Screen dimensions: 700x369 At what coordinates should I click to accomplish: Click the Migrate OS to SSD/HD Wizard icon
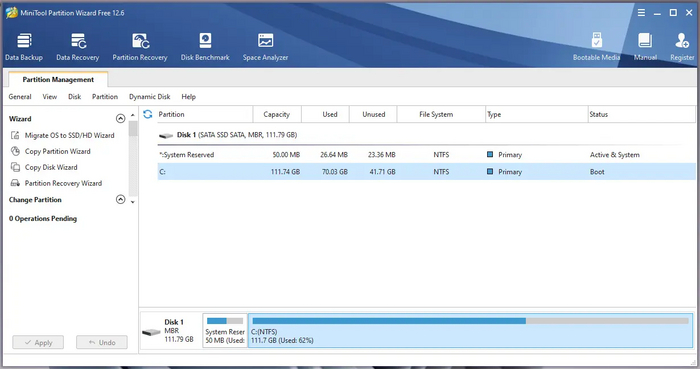tap(15, 135)
